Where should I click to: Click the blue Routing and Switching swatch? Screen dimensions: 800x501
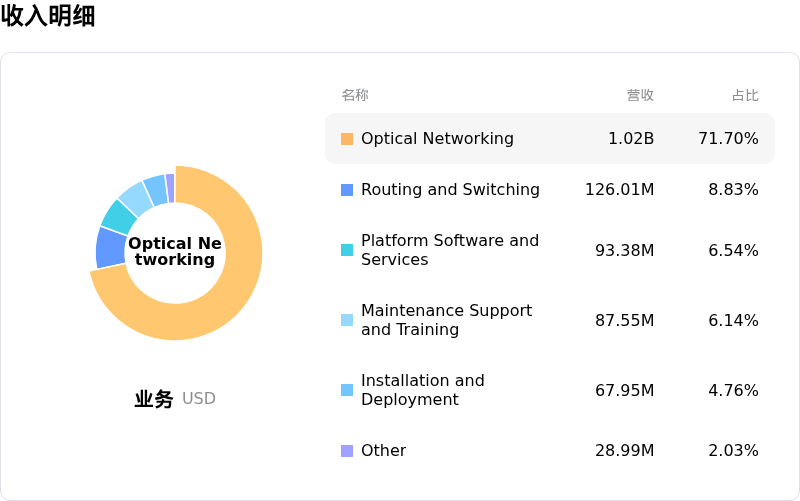click(347, 190)
